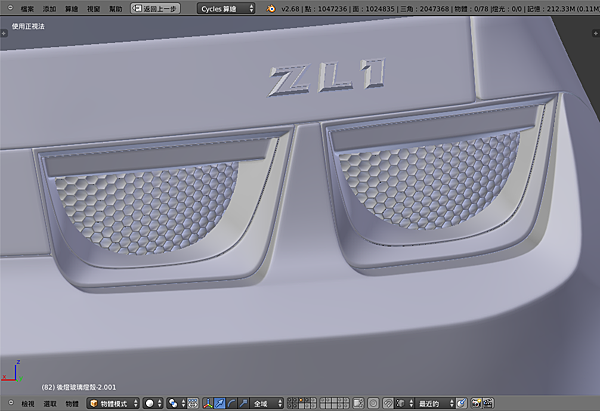The width and height of the screenshot is (600, 411).
Task: Collapse the 3D view header menus toggle
Action: coord(11,403)
